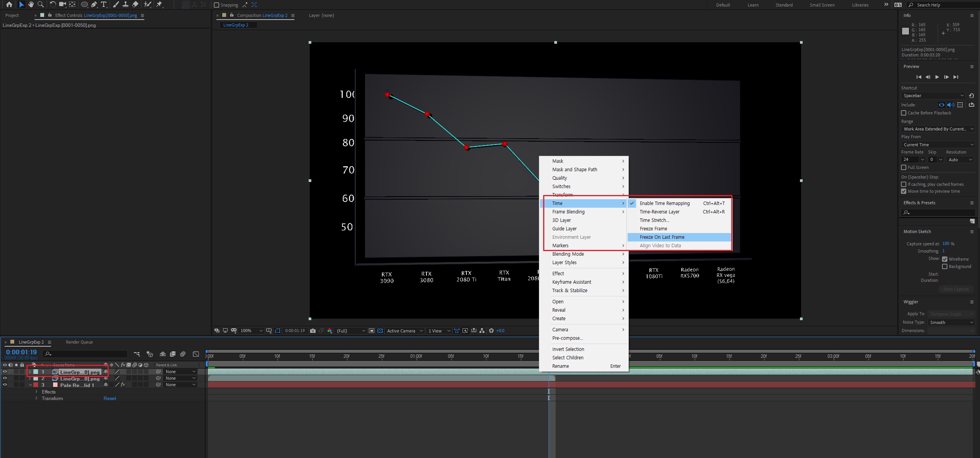Screen dimensions: 980x458
Task: Open the viewer resolution (Full) dropdown
Action: 351,331
